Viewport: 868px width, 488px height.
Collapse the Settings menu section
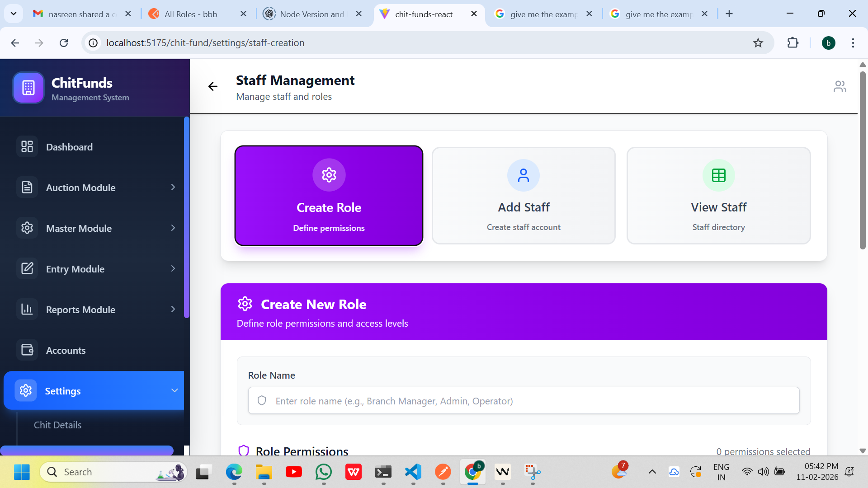pos(175,391)
